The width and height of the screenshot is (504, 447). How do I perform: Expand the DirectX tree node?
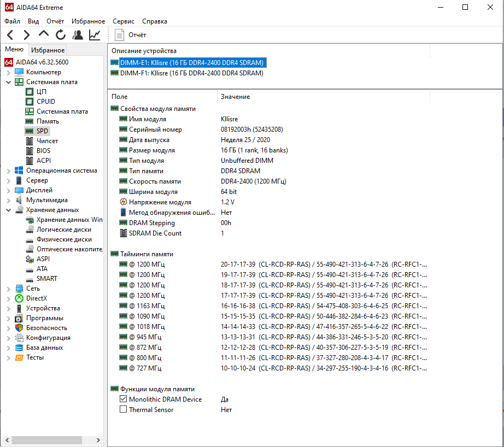[x=9, y=298]
